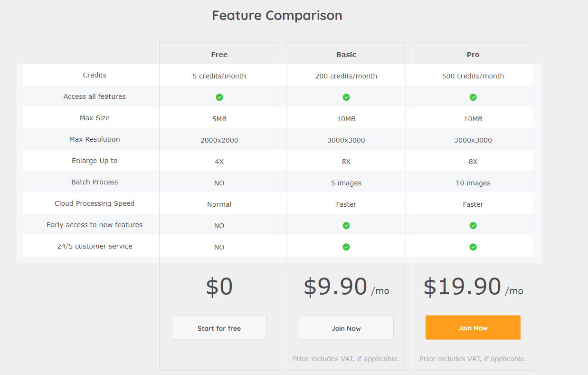Select the Free column header
Viewport: 588px width, 375px height.
coord(219,55)
